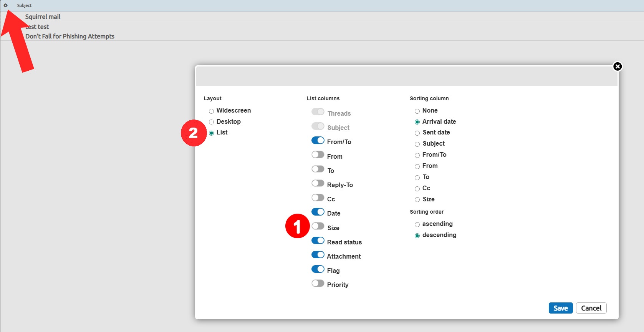Turn on the Reply-To column

click(x=318, y=184)
